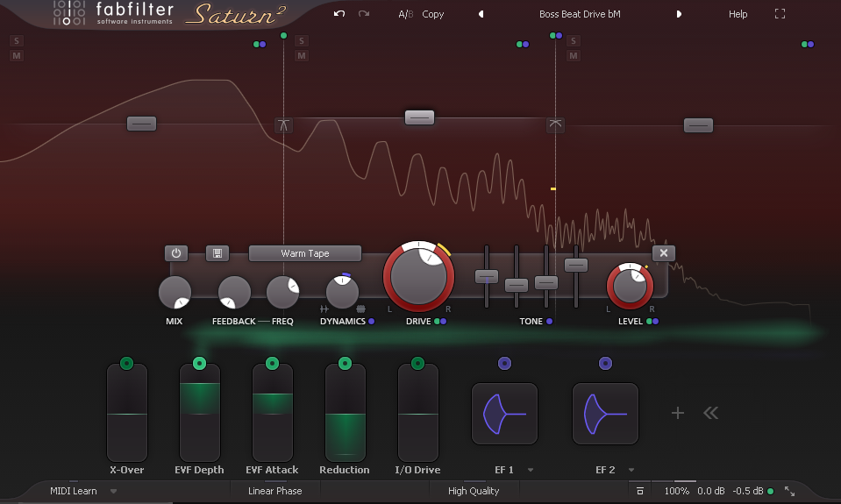Solo the second band
The width and height of the screenshot is (841, 504).
click(x=302, y=40)
